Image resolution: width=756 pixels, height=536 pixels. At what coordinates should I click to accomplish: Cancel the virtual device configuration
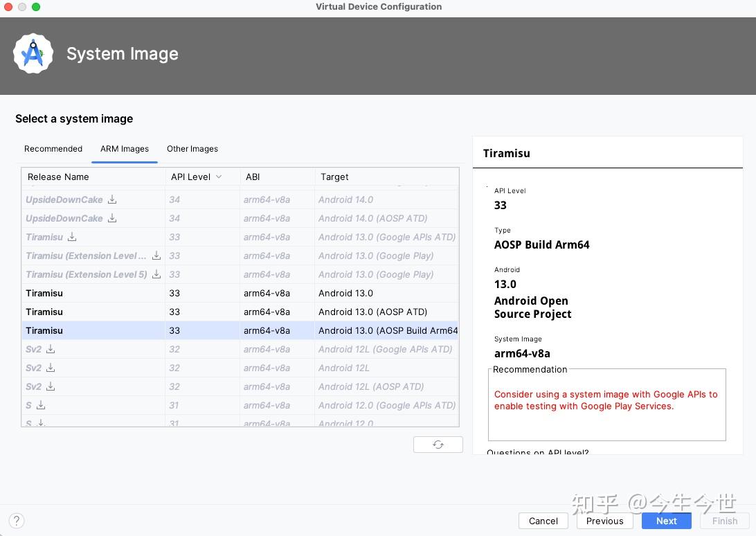coord(543,521)
